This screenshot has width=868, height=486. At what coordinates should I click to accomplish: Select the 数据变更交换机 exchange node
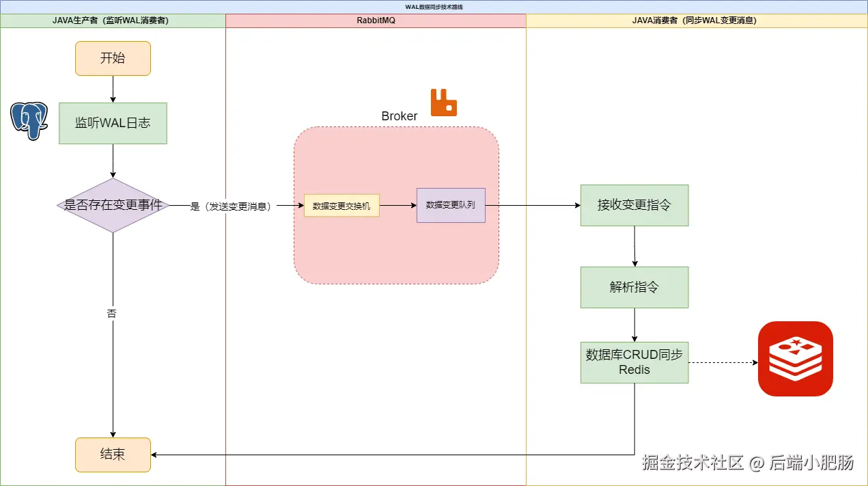click(x=341, y=205)
